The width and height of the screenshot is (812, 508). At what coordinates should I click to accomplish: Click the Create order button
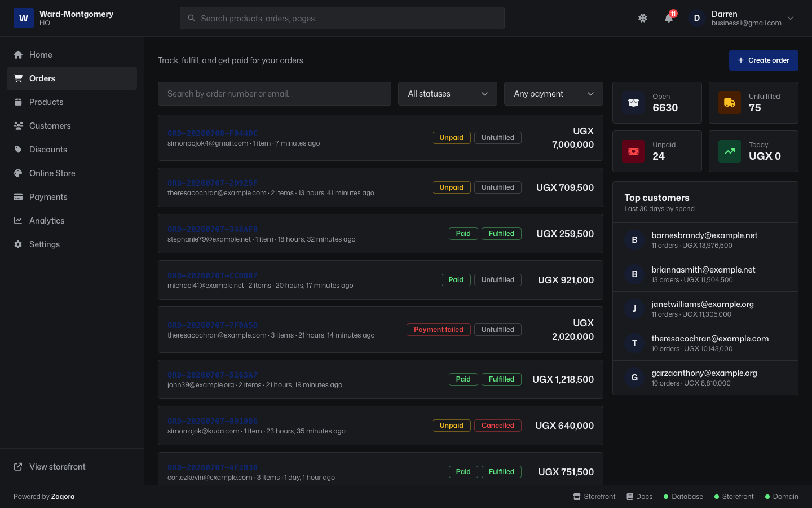(764, 60)
